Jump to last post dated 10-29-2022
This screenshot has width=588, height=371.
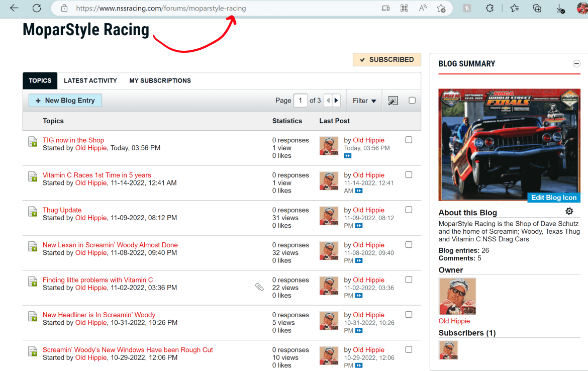pos(359,365)
